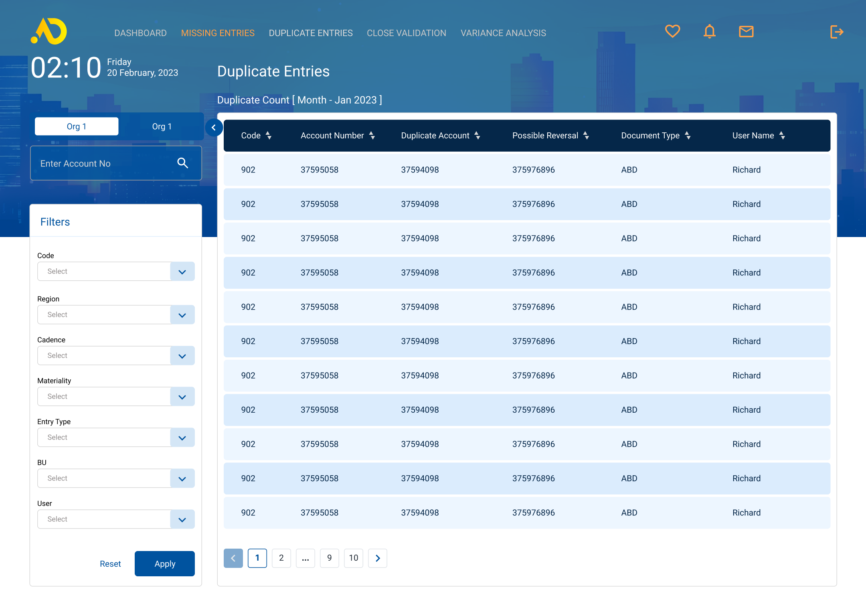Sort by Possible Reversal column arrows
The height and width of the screenshot is (616, 866).
(586, 136)
